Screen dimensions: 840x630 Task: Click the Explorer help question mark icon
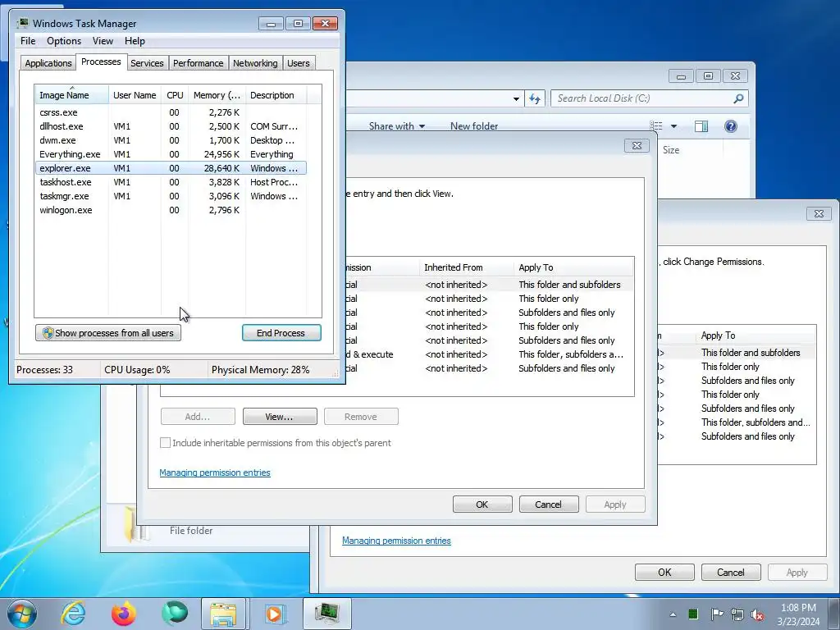pyautogui.click(x=731, y=126)
